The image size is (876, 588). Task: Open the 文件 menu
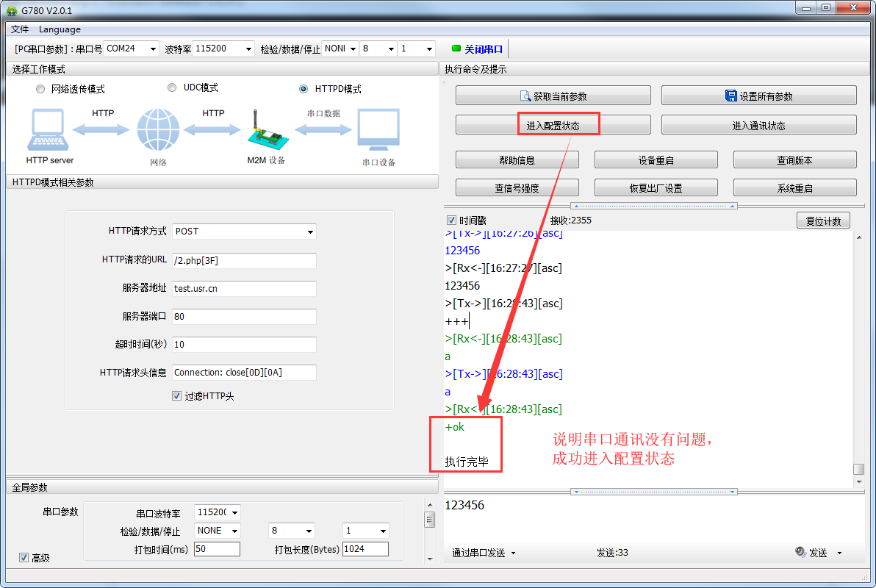click(19, 29)
